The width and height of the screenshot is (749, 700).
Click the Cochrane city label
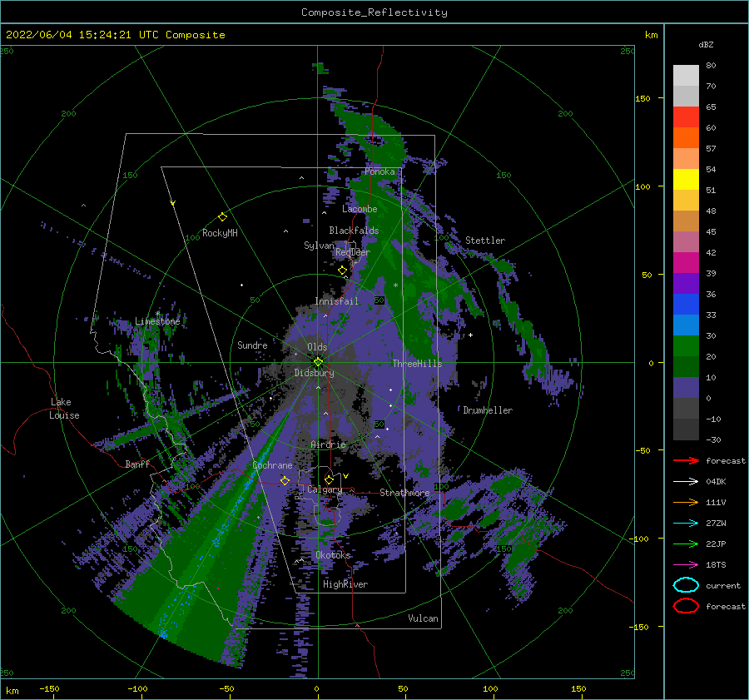pyautogui.click(x=272, y=465)
